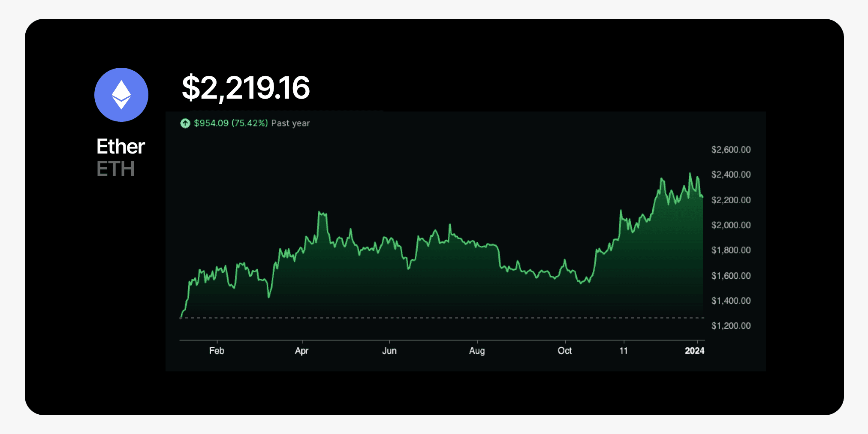Image resolution: width=868 pixels, height=434 pixels.
Task: Click the $2,600.00 axis label
Action: (731, 150)
